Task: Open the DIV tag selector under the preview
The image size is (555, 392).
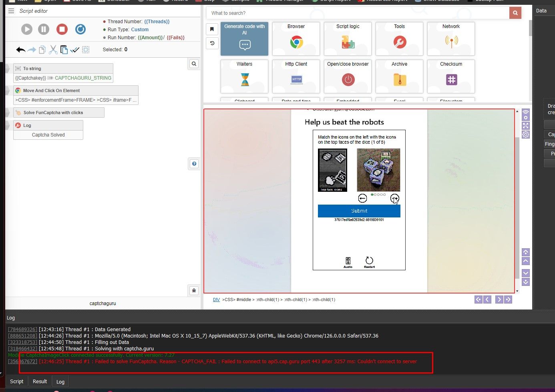Action: pos(216,299)
